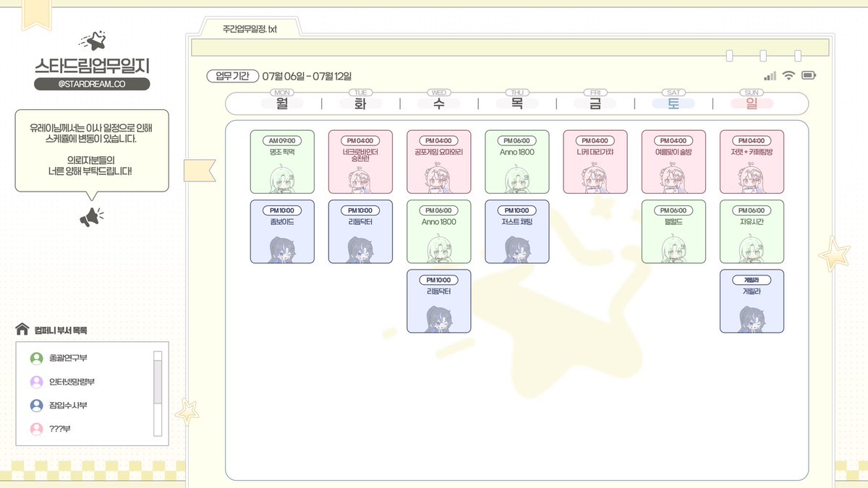Open the 좀보이드 schedule card

282,231
